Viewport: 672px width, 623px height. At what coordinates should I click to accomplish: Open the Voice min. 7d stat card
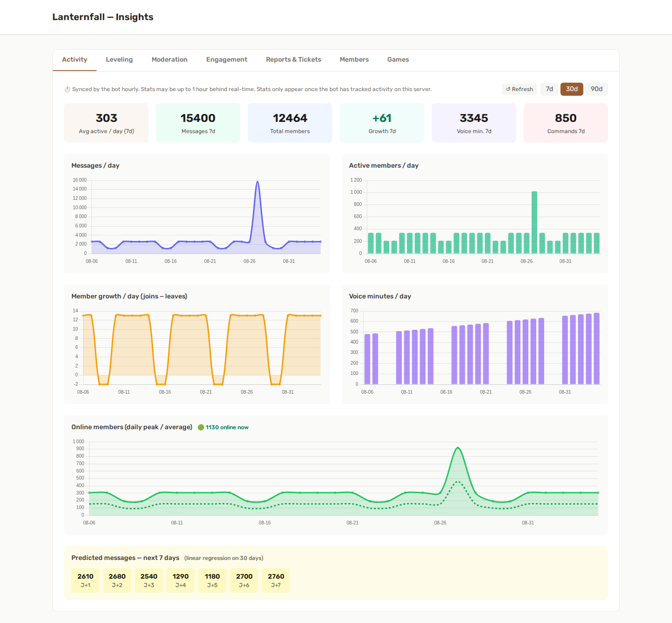coord(474,123)
